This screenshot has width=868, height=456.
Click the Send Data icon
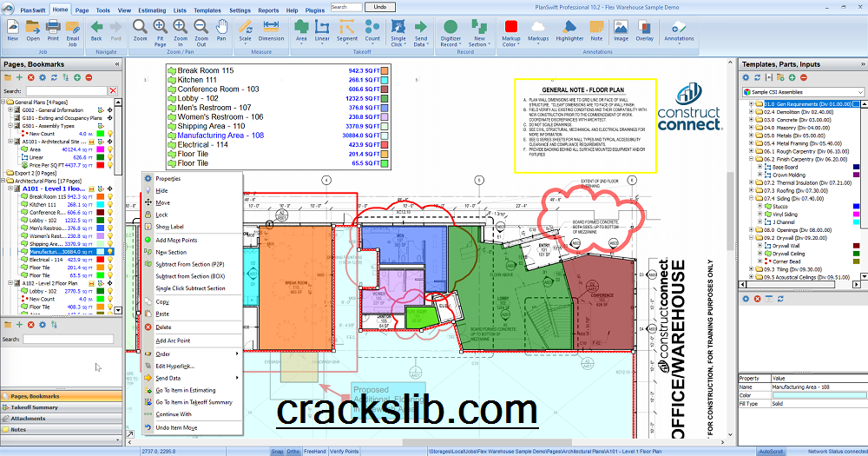(421, 26)
